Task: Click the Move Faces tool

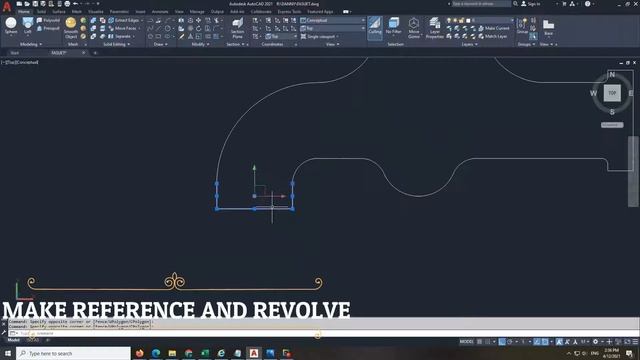Action: coord(122,28)
